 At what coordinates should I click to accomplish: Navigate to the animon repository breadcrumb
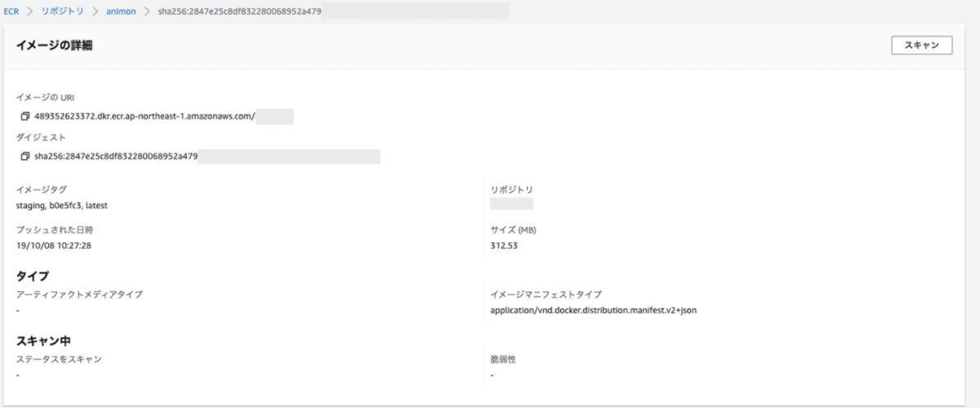click(121, 11)
